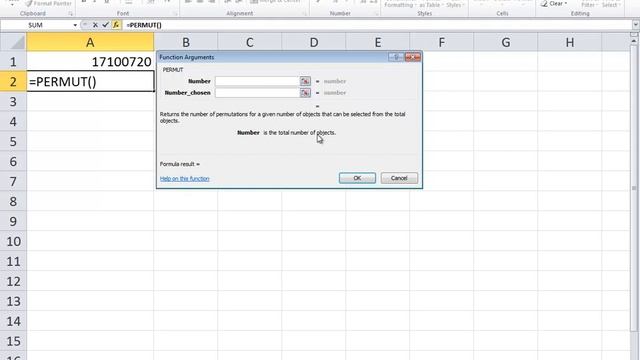Select column A header
This screenshot has height=360, width=640.
90,42
